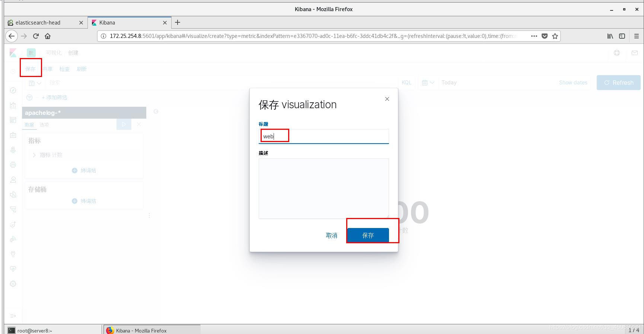The image size is (644, 334).
Task: Open the Firefox library icon
Action: coord(610,36)
